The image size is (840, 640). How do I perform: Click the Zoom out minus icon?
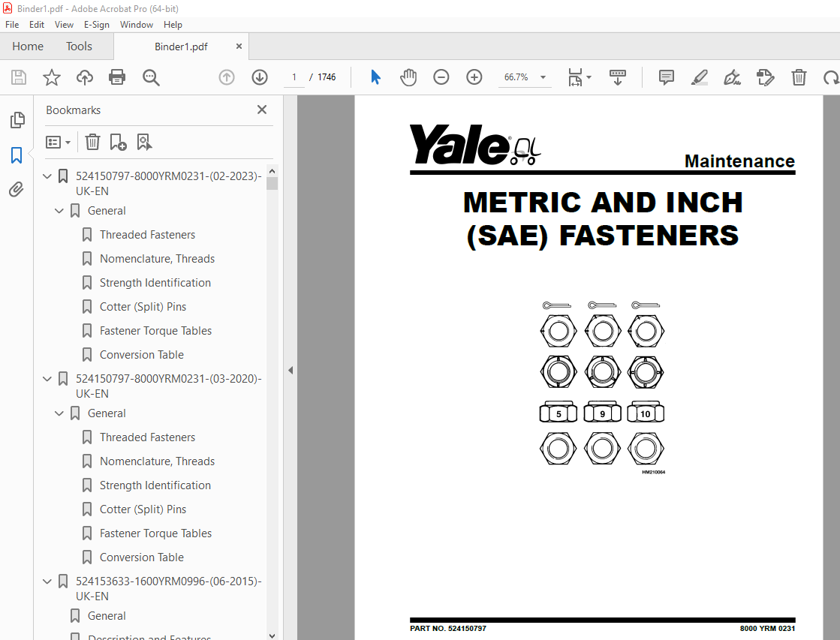tap(441, 77)
